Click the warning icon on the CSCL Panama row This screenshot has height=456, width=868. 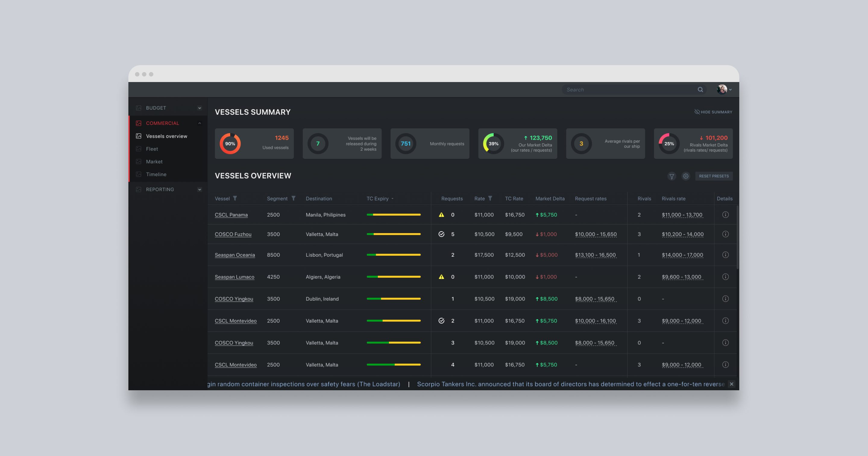pos(442,214)
